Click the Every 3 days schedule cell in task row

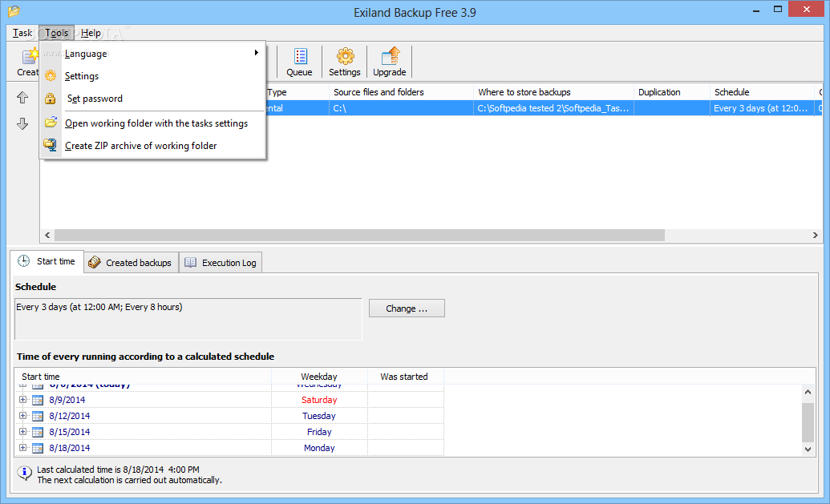(x=763, y=108)
